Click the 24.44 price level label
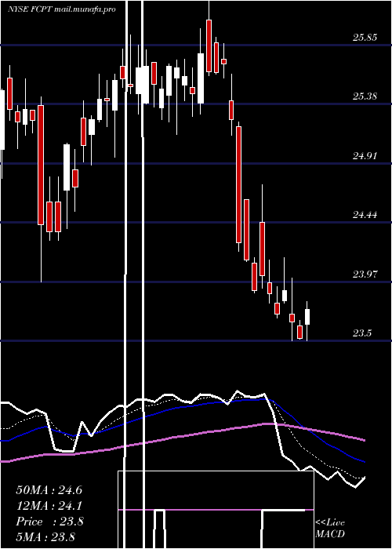Screen dimensions: 392x549 [365, 215]
